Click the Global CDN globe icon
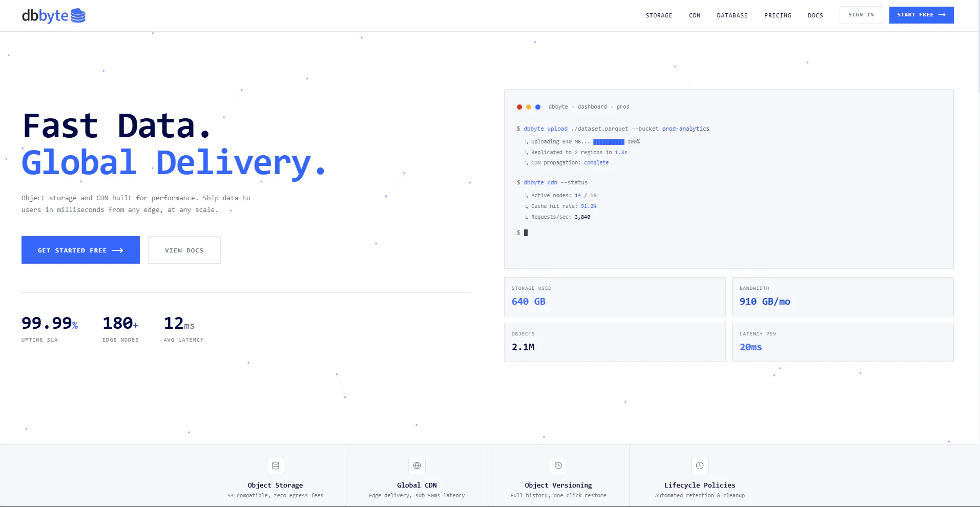 417,466
